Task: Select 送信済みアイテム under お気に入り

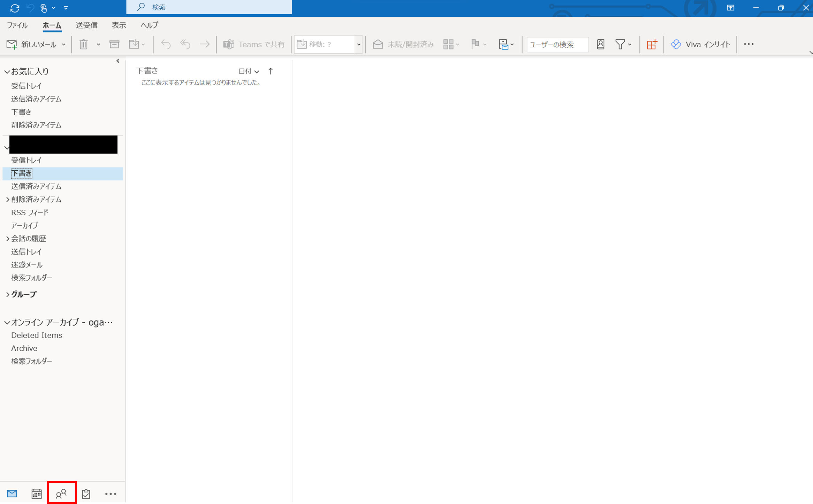Action: click(x=36, y=99)
